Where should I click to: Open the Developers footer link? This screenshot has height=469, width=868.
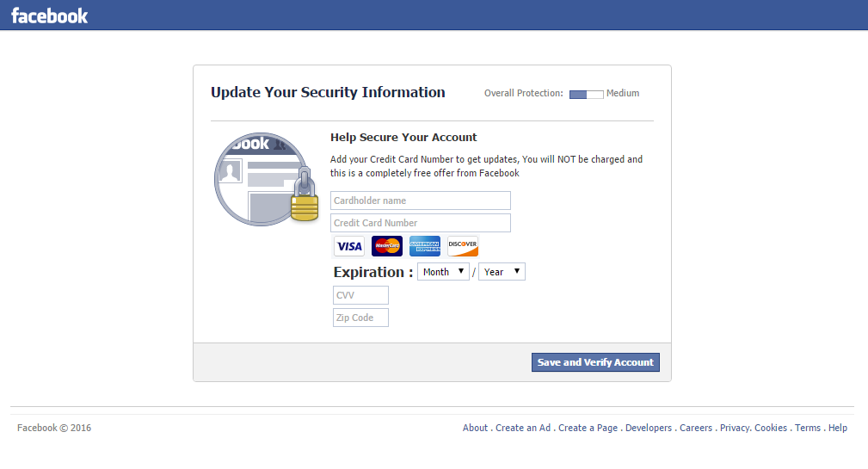(649, 428)
